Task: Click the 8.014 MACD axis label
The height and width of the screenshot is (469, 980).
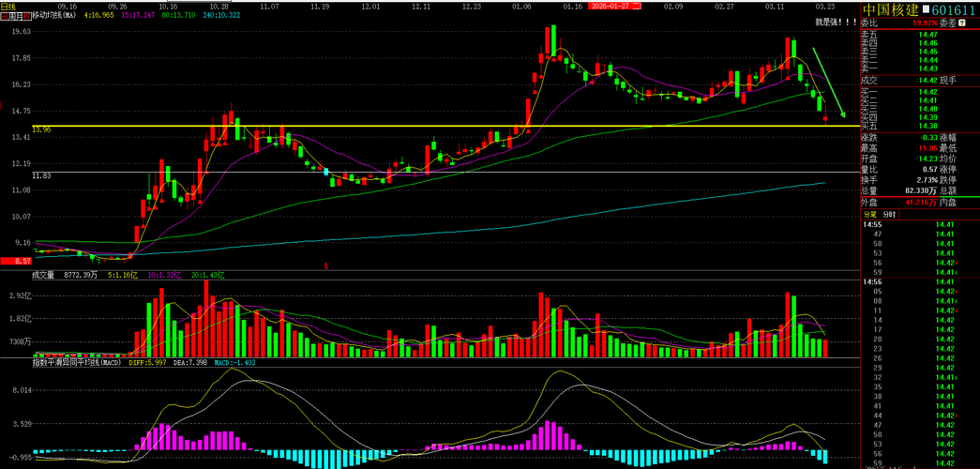Action: pos(22,390)
